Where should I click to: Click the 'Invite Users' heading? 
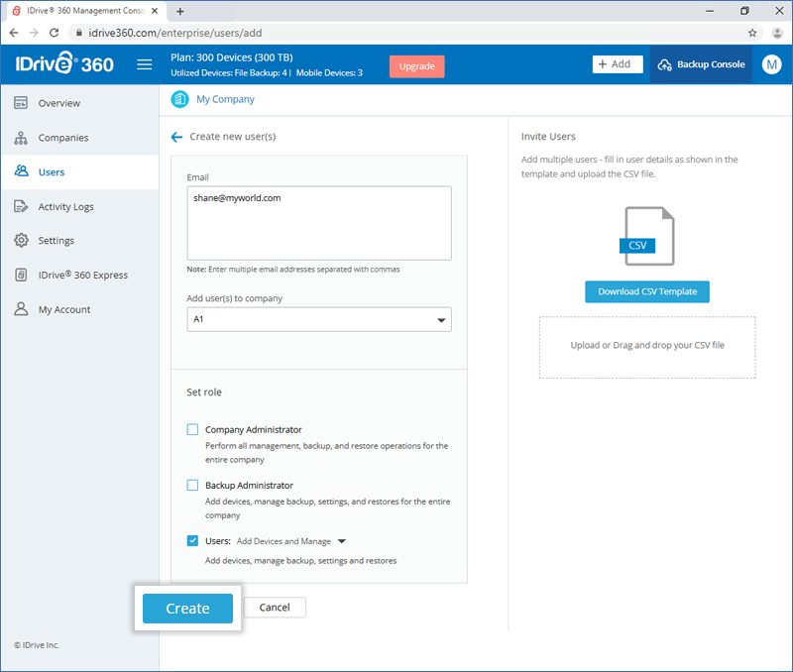point(548,137)
